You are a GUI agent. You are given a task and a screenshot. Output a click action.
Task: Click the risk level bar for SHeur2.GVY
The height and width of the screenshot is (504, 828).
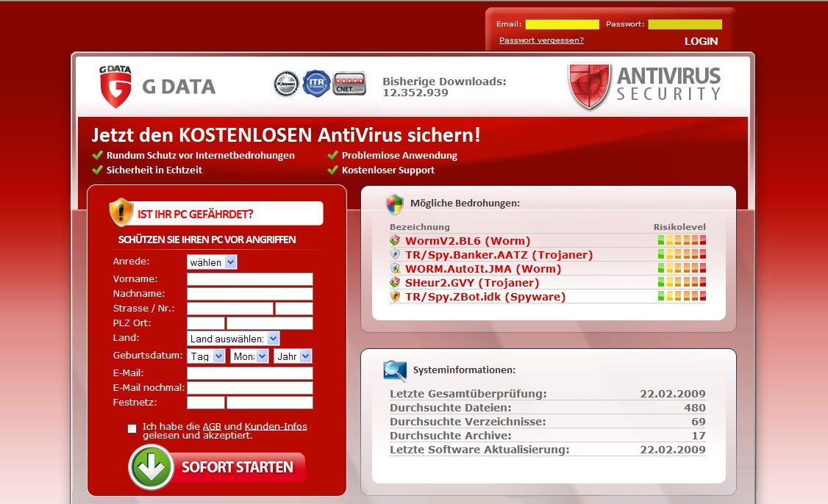pos(682,282)
